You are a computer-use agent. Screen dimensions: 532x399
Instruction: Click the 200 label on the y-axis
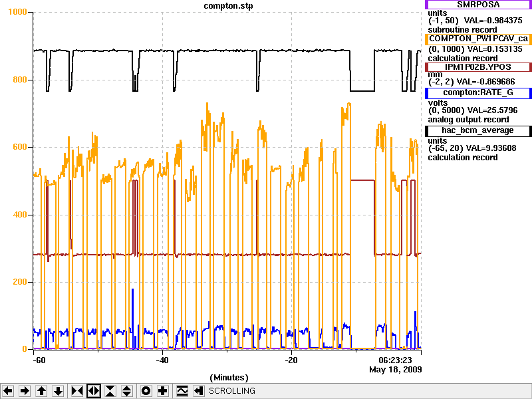tap(20, 282)
